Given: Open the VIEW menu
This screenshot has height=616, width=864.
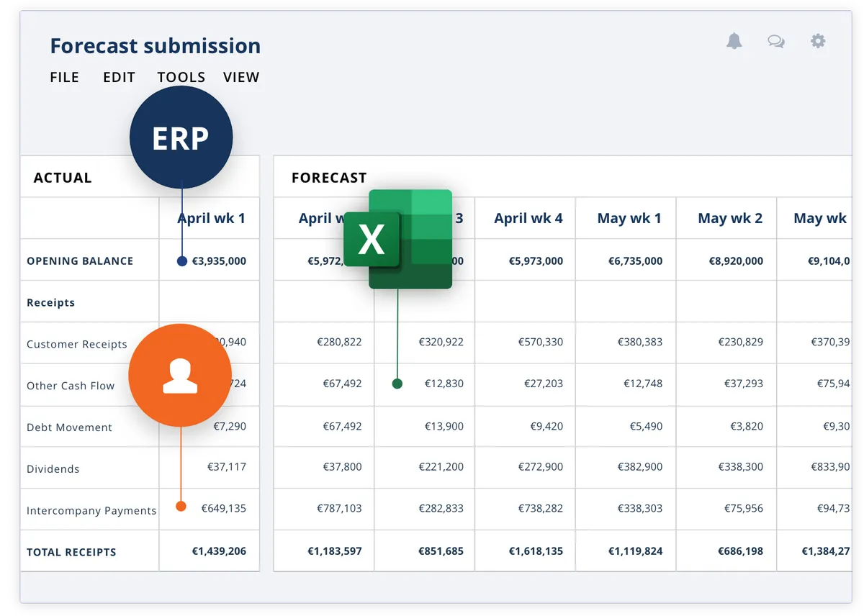Looking at the screenshot, I should (x=241, y=77).
